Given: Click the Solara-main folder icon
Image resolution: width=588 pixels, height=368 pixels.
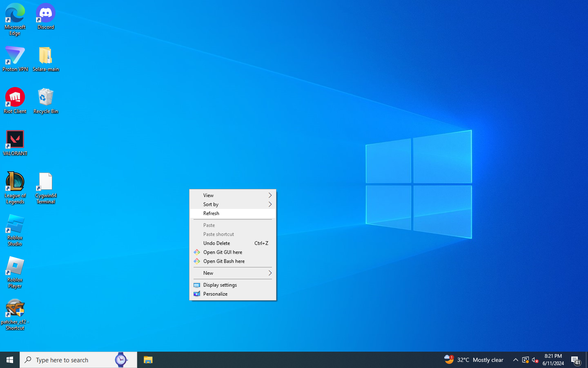Looking at the screenshot, I should (x=45, y=59).
